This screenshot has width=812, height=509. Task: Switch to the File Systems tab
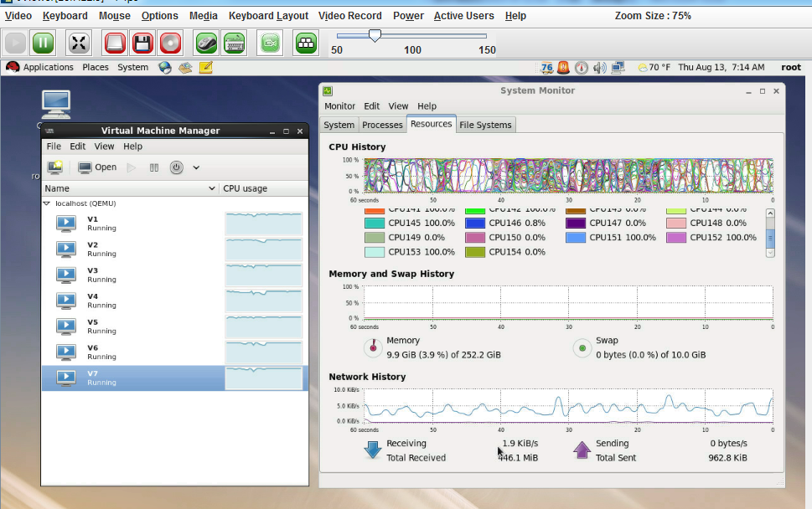(x=485, y=125)
